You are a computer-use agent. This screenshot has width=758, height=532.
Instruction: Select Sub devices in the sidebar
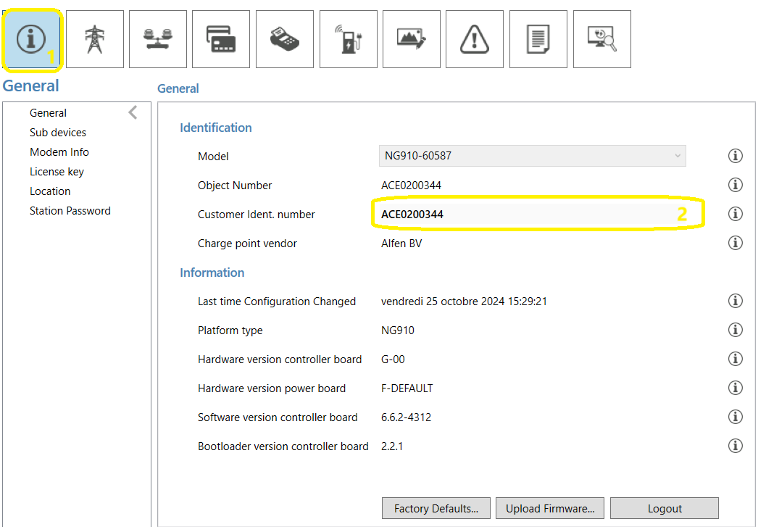(58, 132)
